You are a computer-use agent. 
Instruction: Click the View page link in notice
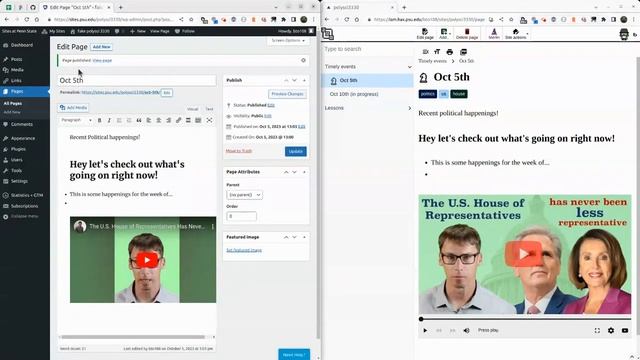pos(102,60)
